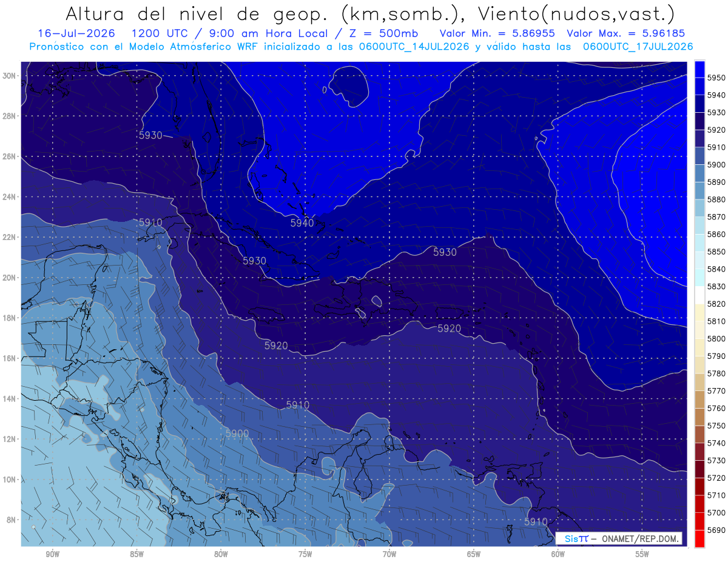Click the 5920 color bar tick label
Screen dimensions: 728x562
click(716, 130)
